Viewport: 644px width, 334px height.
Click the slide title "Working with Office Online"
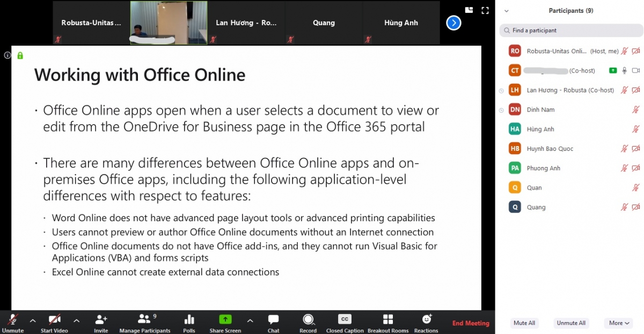pos(140,75)
